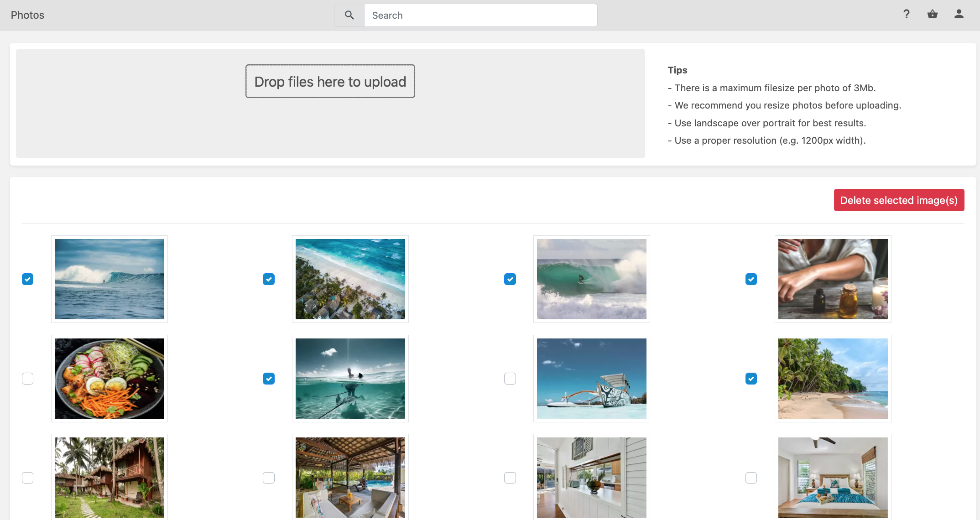The image size is (980, 520).
Task: Check the thatched pavilion lounge photo checkbox
Action: pos(269,478)
